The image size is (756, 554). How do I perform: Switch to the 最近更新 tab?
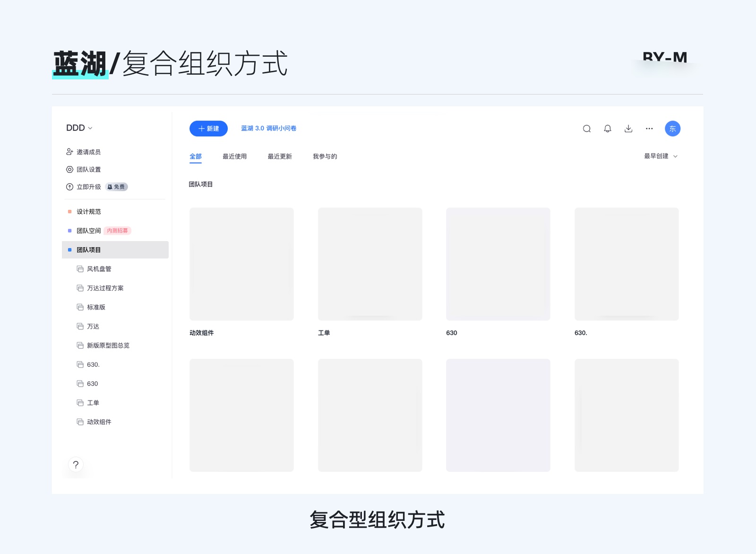pos(280,156)
